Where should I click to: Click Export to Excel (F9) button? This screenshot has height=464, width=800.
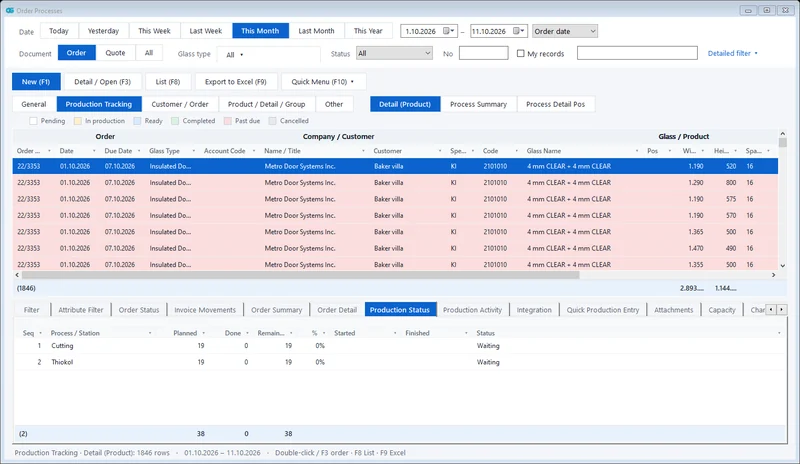[x=236, y=82]
